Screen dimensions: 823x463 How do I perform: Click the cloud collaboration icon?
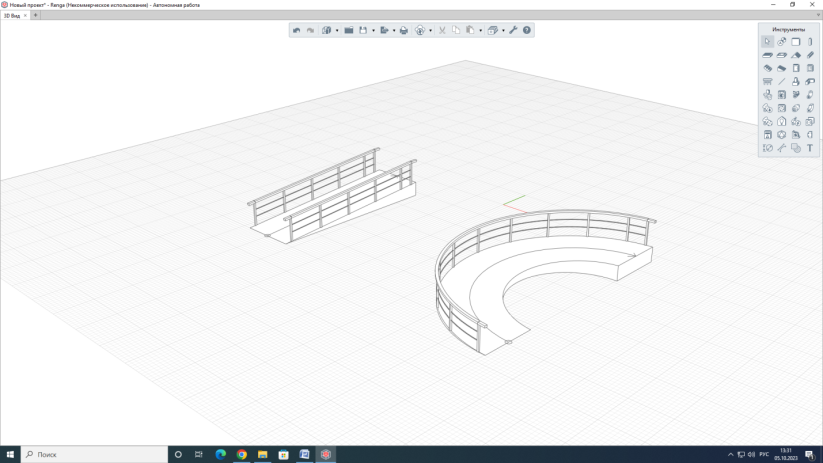point(420,30)
